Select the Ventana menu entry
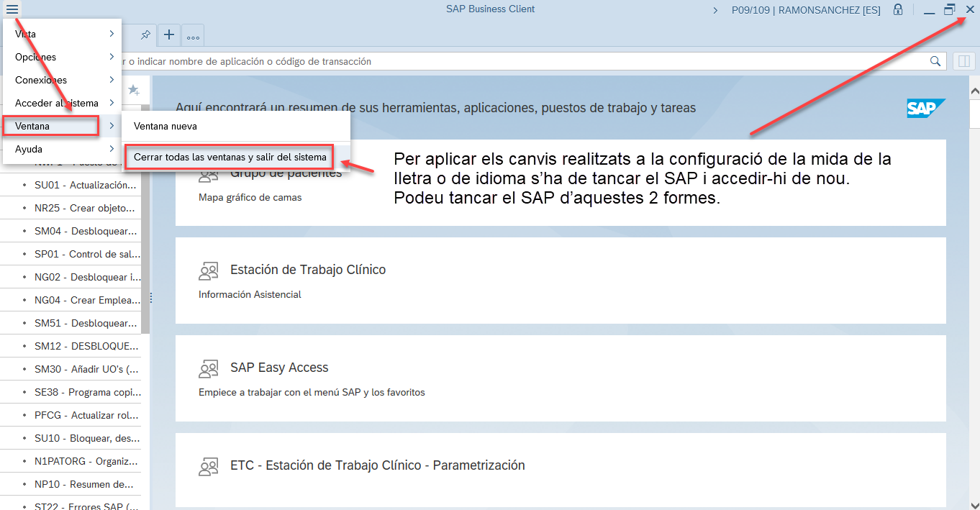 pos(63,126)
